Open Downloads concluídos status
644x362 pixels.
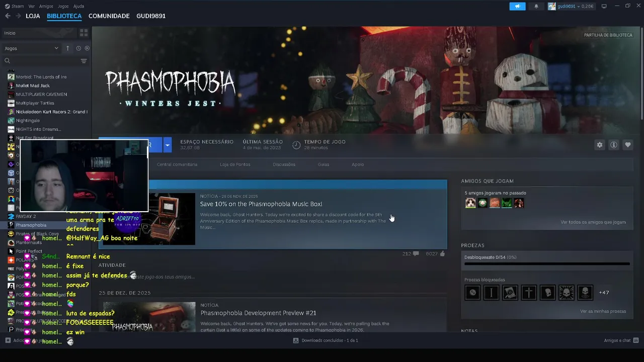[326, 340]
